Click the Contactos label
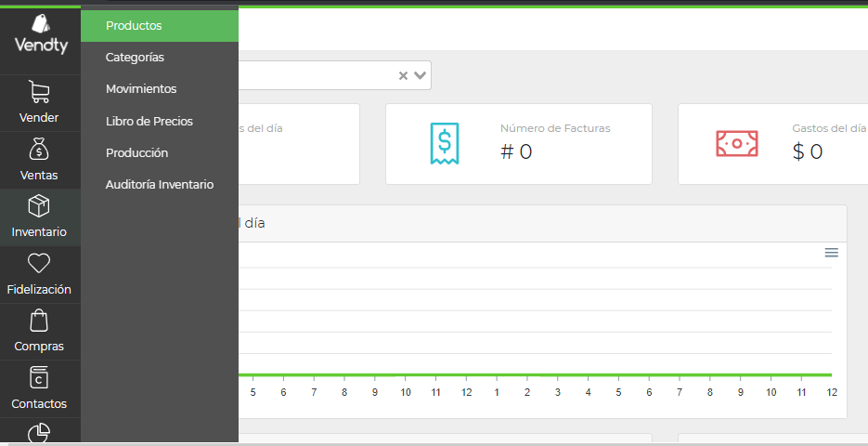Viewport: 868px width, 446px height. [x=39, y=403]
